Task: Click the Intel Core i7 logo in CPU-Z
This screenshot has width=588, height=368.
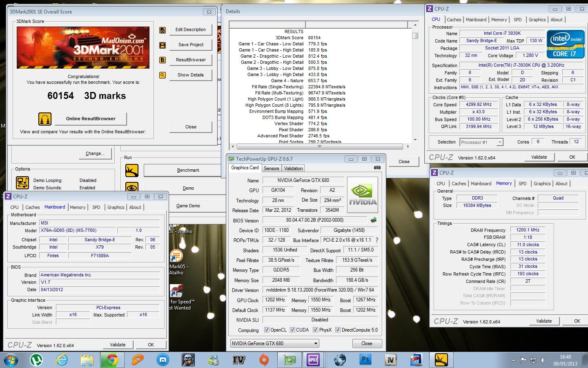Action: [x=566, y=44]
